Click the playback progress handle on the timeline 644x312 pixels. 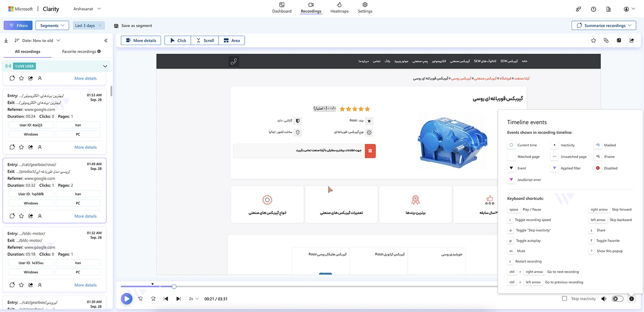tap(174, 287)
